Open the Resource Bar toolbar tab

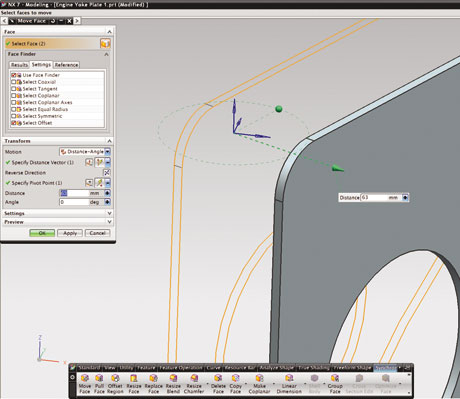(x=240, y=368)
